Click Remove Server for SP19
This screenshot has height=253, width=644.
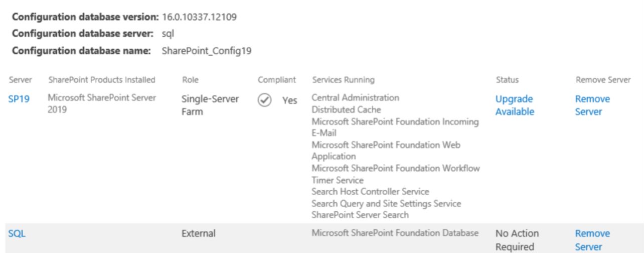tap(592, 105)
